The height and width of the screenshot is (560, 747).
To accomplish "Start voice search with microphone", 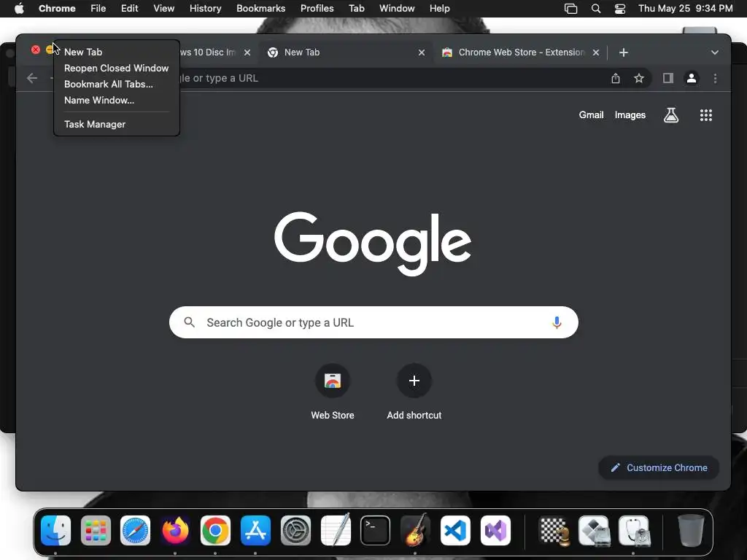I will [557, 322].
